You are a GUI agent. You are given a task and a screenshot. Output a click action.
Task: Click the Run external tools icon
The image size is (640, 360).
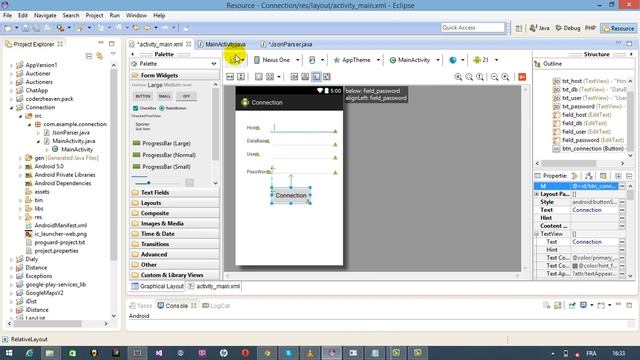(60, 28)
